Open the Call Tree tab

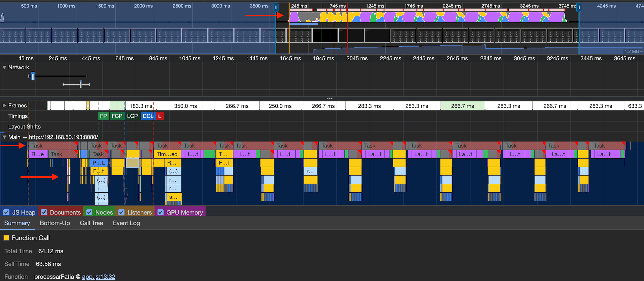(x=92, y=223)
